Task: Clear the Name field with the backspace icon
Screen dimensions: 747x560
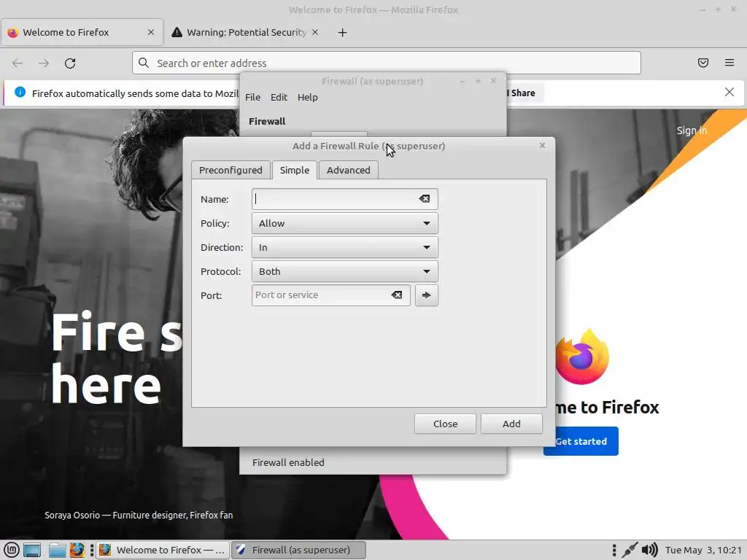Action: click(424, 198)
